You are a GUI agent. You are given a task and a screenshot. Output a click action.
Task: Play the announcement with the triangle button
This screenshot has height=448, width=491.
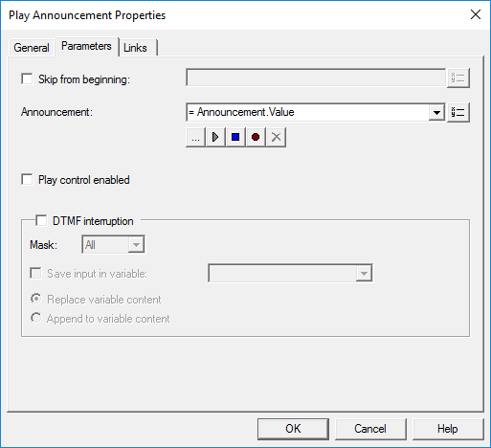215,137
